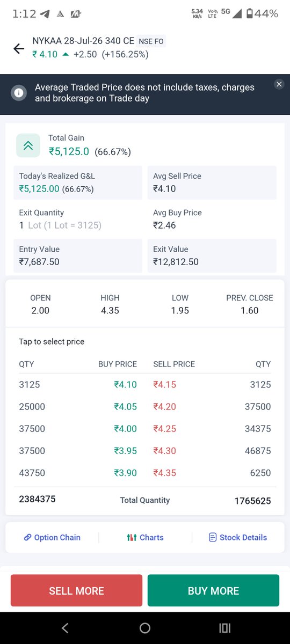Tap the BUY MORE button
290x644 pixels.
(213, 591)
